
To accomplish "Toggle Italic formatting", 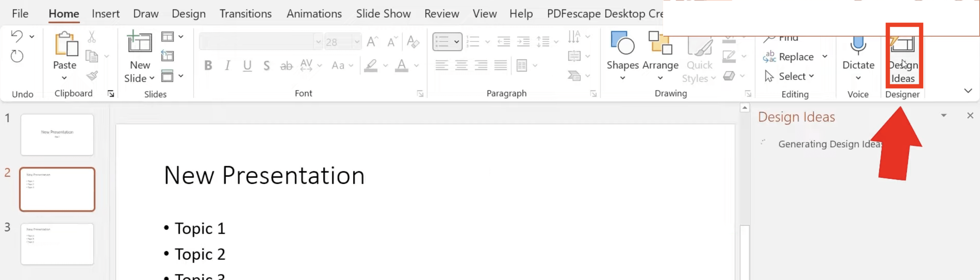I will 228,65.
